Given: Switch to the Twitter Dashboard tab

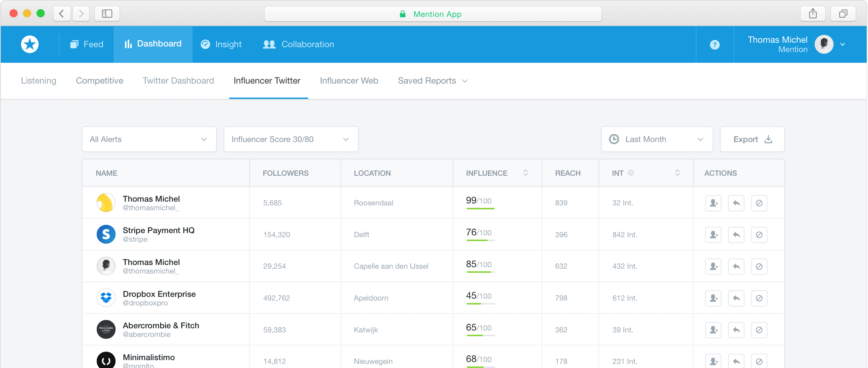Looking at the screenshot, I should point(178,81).
